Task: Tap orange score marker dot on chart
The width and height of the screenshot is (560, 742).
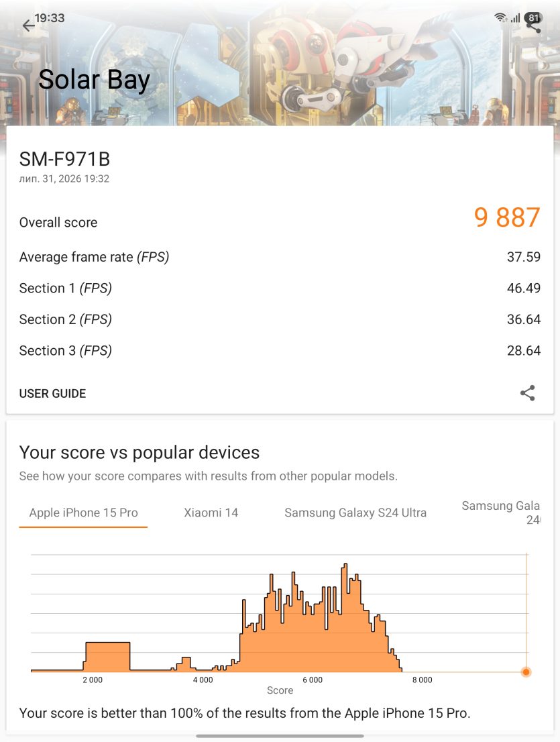Action: [526, 672]
